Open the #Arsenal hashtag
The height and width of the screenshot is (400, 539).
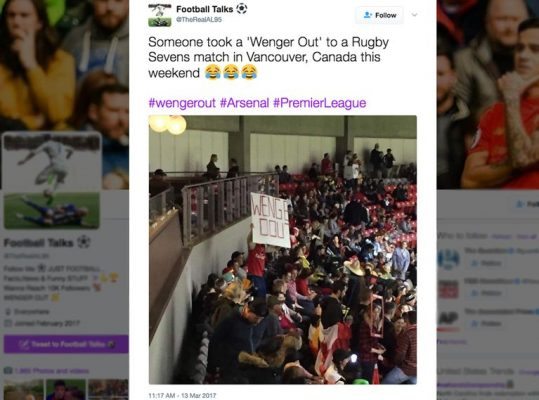[x=245, y=103]
